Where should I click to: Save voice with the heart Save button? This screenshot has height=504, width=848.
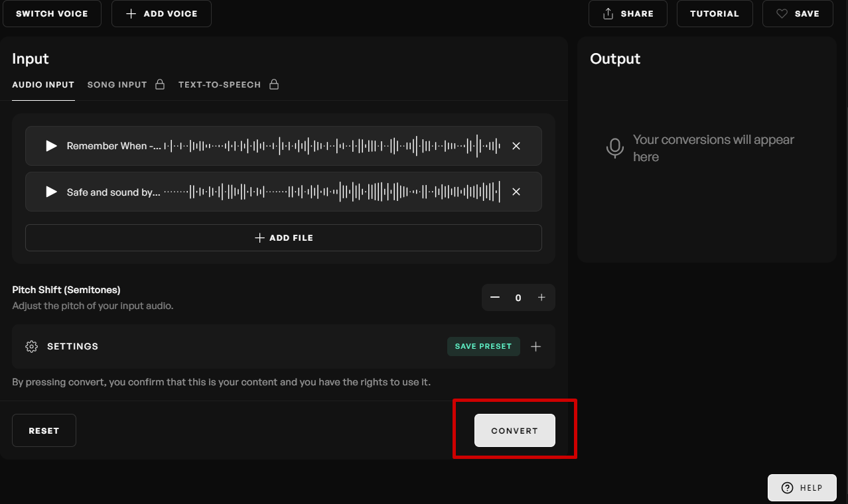click(x=798, y=14)
